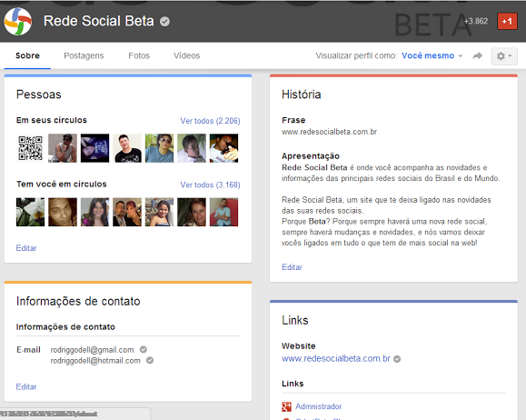Open the man in black shirt thumbnail
Screen dimensions: 526x420
(x=127, y=148)
